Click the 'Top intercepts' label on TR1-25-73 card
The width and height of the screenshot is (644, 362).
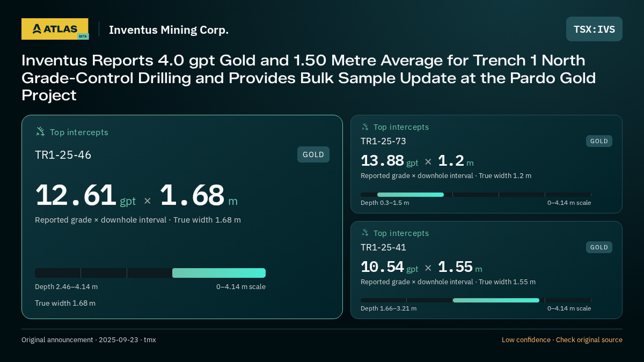point(401,127)
